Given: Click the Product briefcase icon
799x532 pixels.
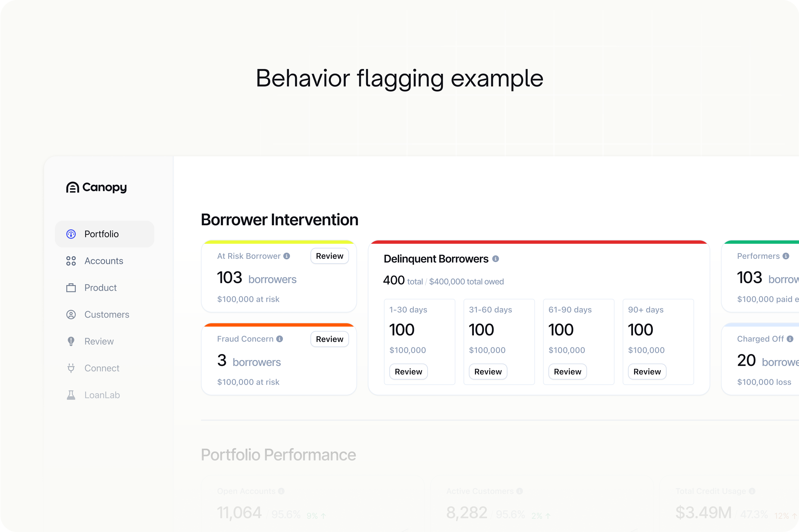Looking at the screenshot, I should 71,288.
